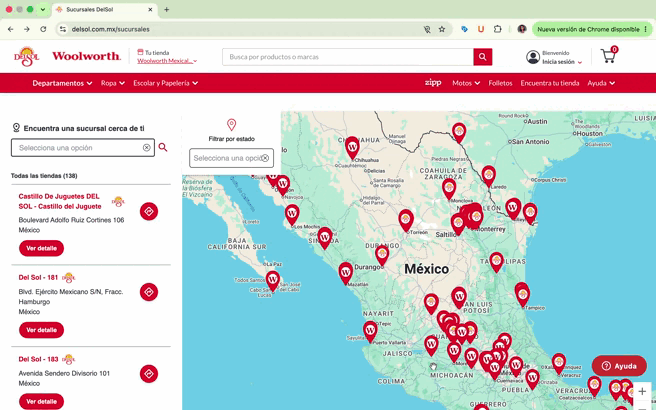Focus the product search box

(347, 57)
